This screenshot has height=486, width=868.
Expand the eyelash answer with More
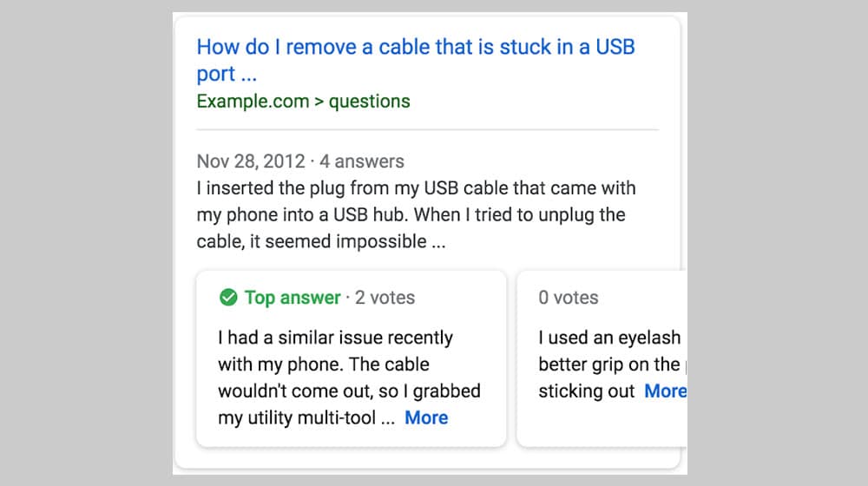[664, 391]
